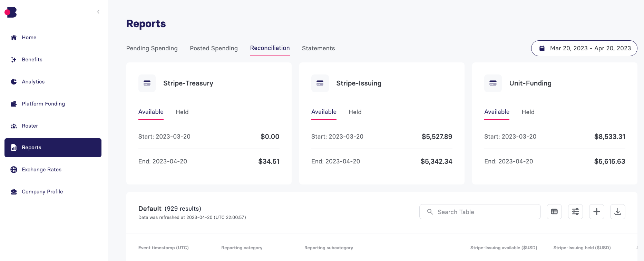Click the Unit-Funding card title
Screen dimensions: 644x261
pos(530,83)
